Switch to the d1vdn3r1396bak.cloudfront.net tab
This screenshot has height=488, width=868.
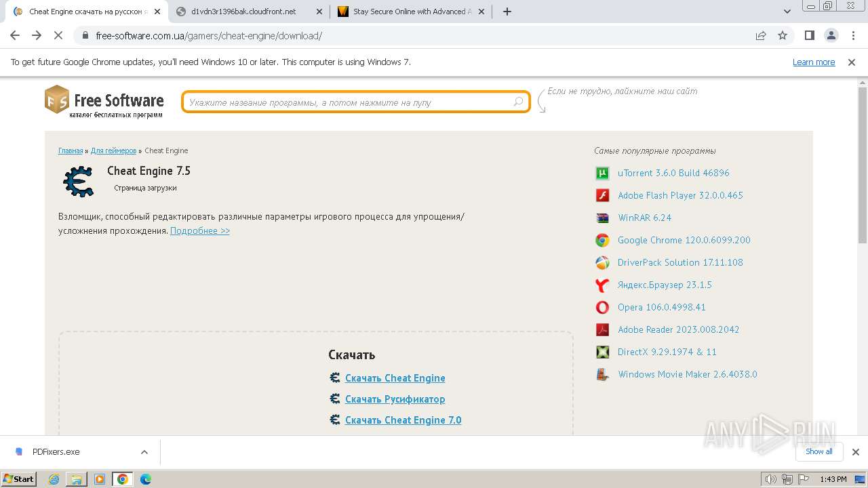coord(249,12)
